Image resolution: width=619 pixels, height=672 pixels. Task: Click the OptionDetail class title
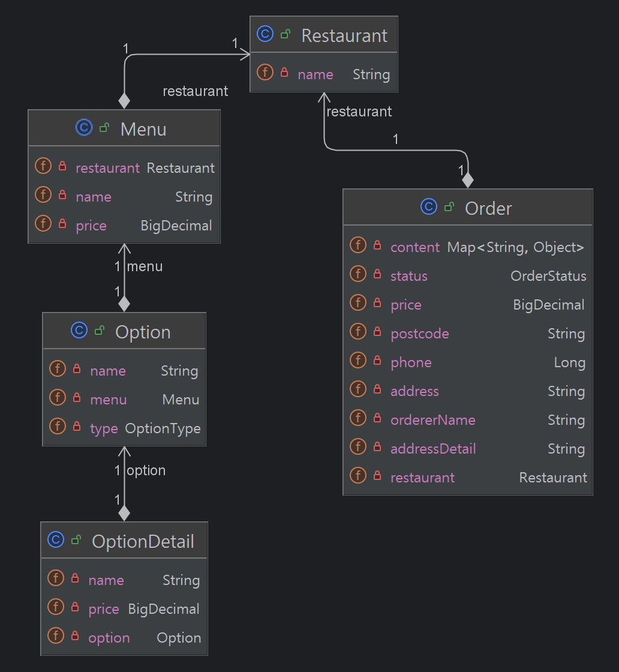(143, 542)
